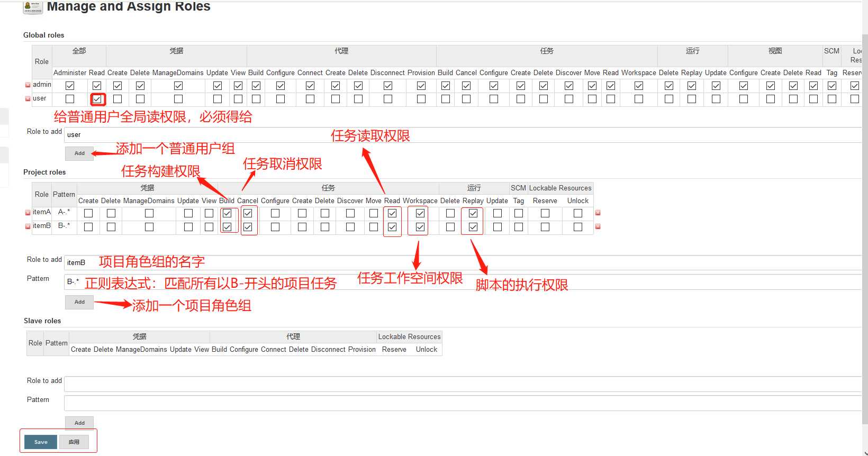The width and height of the screenshot is (868, 456).
Task: Click the 应用 apply button
Action: pos(74,442)
